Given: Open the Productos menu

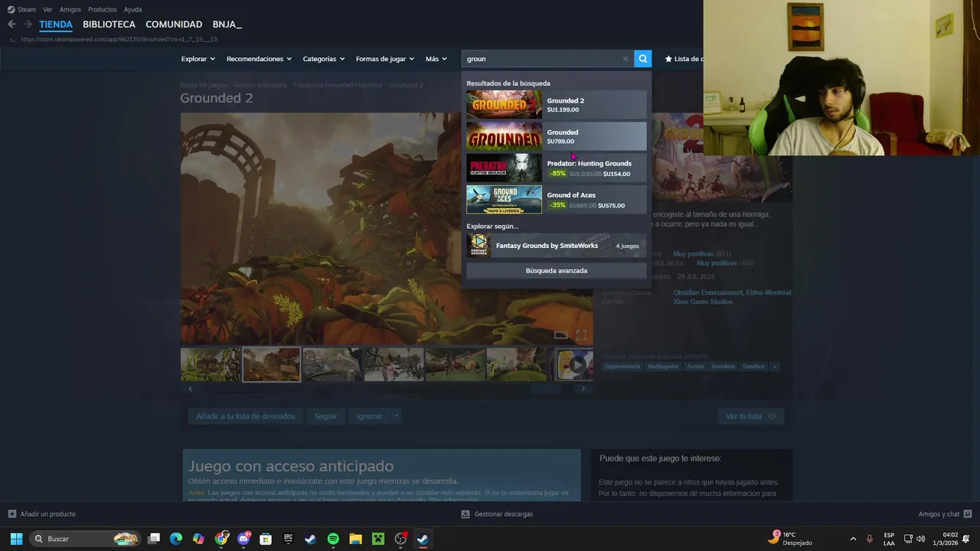Looking at the screenshot, I should pos(103,9).
